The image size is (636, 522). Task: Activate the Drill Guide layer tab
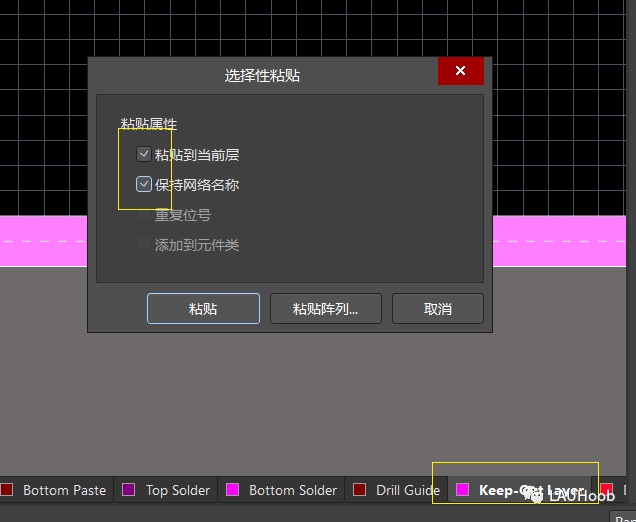pos(396,490)
